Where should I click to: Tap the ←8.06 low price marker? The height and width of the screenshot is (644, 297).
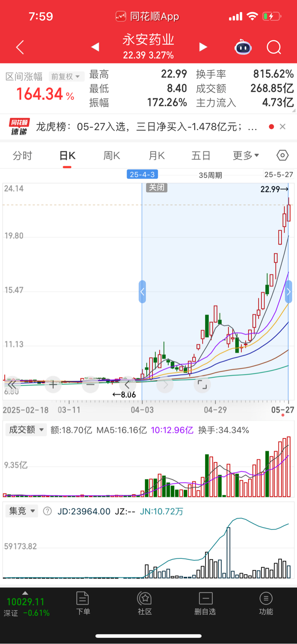[124, 395]
